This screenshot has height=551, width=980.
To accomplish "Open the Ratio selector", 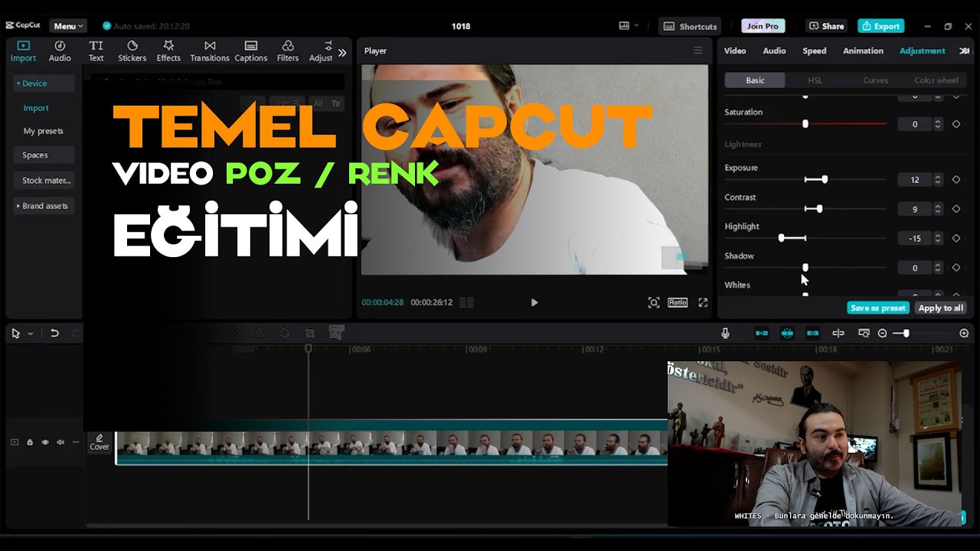I will (678, 302).
